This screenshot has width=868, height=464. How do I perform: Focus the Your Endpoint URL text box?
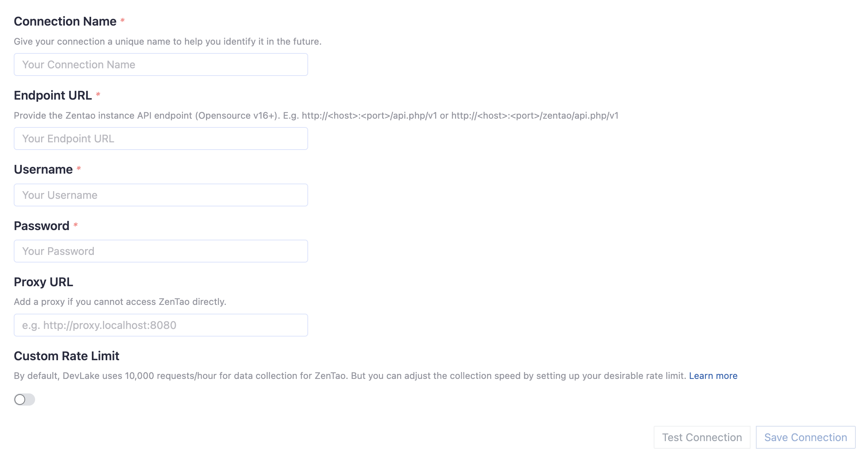click(161, 139)
